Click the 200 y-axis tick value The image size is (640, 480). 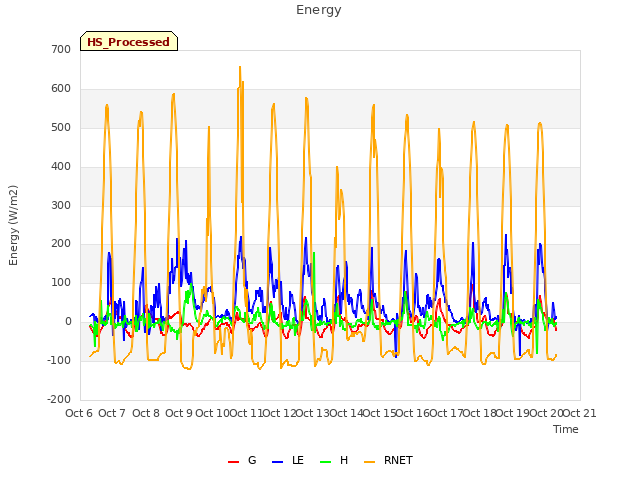click(61, 244)
